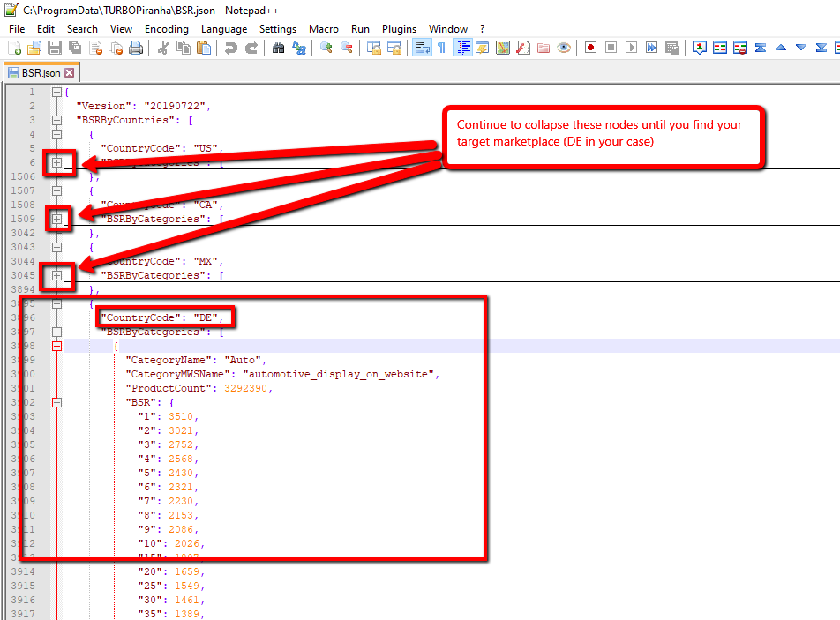Save the current recorded macro
840x620 pixels.
pos(671,48)
